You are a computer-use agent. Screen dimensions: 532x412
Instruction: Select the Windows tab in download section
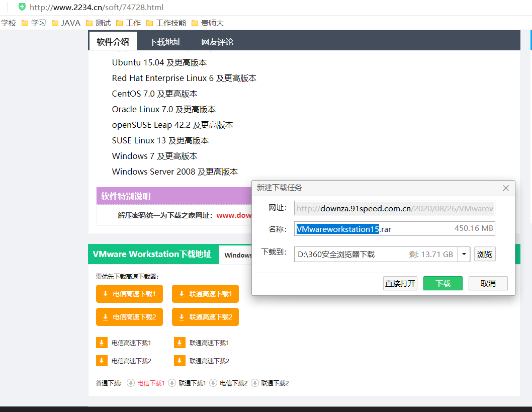click(236, 255)
